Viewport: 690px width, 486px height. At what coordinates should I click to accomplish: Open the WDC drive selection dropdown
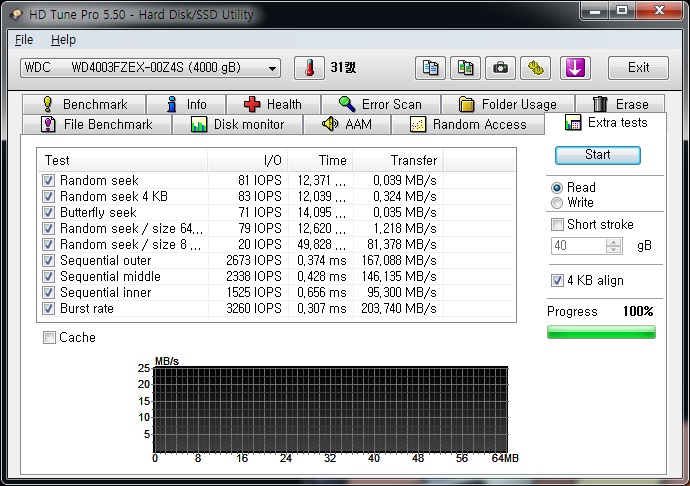pyautogui.click(x=150, y=68)
